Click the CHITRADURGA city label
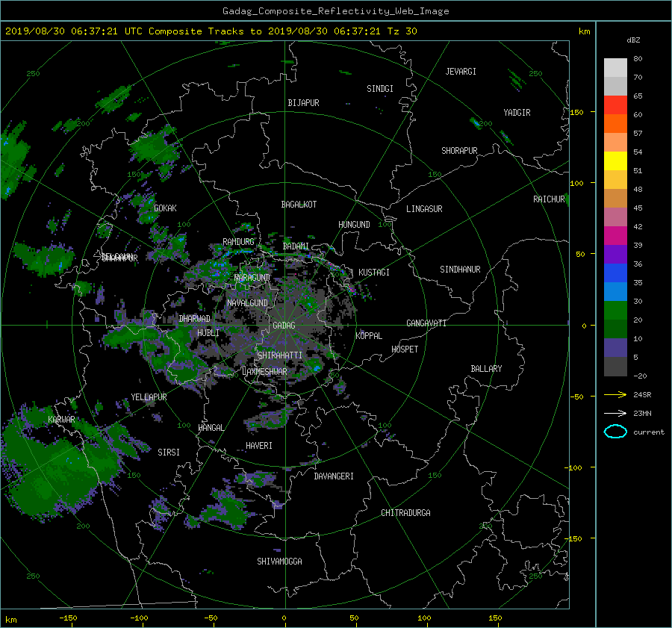This screenshot has width=672, height=628. 405,513
